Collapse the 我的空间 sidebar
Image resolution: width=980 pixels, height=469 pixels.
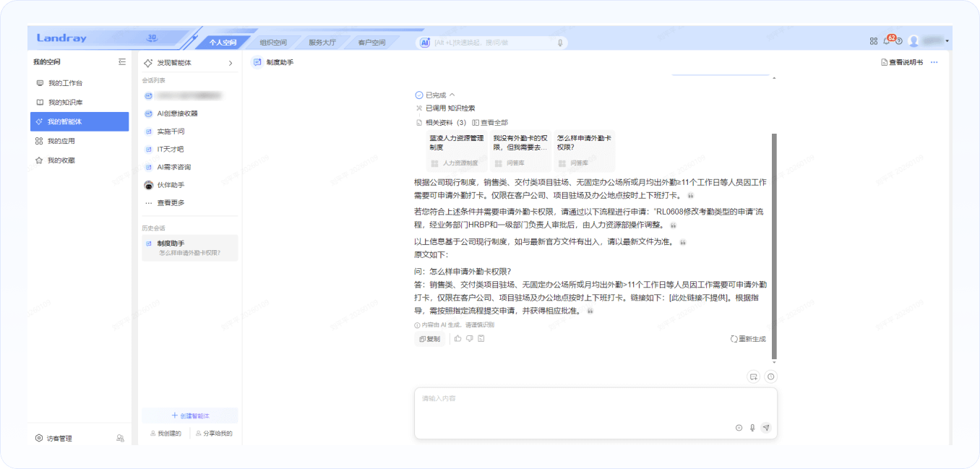coord(122,62)
